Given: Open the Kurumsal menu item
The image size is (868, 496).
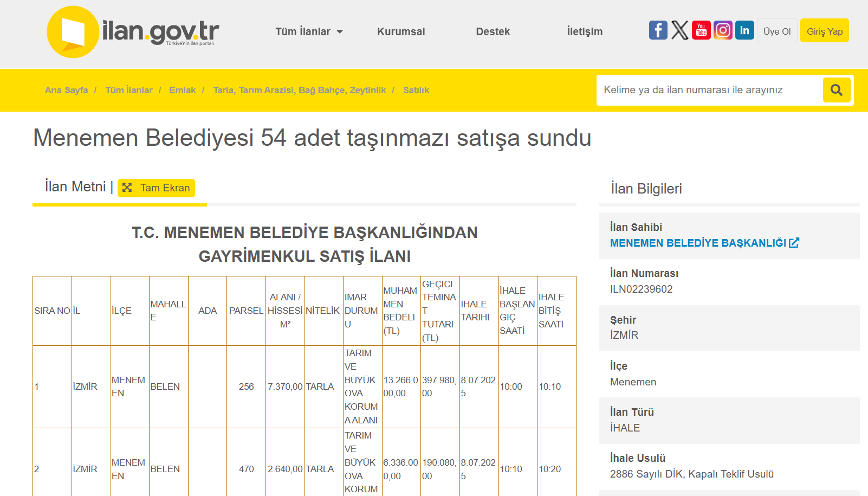Looking at the screenshot, I should (x=401, y=31).
